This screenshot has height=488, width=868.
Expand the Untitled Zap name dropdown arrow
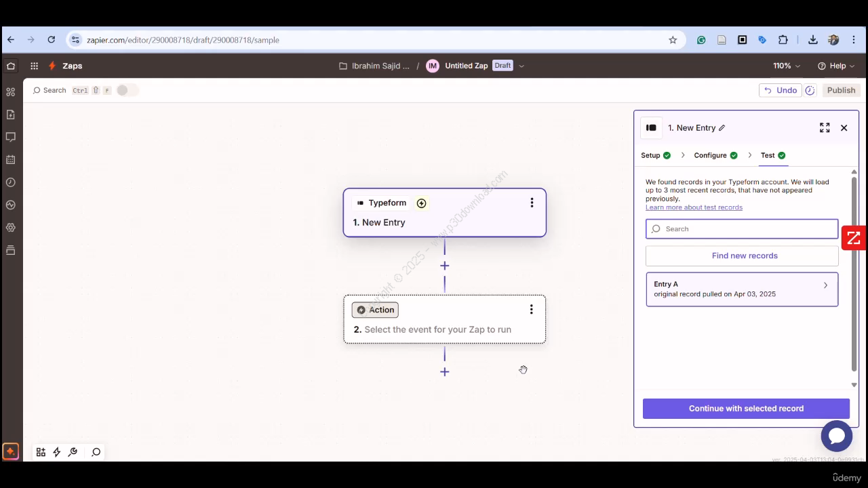tap(521, 66)
